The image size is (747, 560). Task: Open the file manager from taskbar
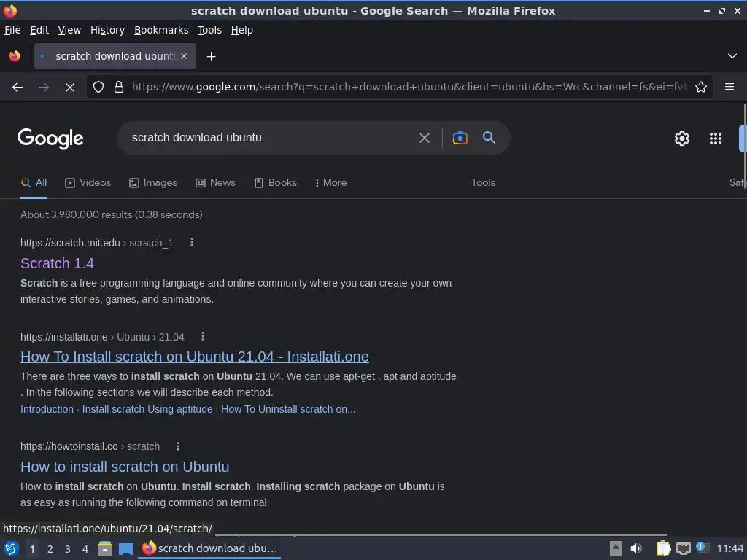tap(105, 548)
